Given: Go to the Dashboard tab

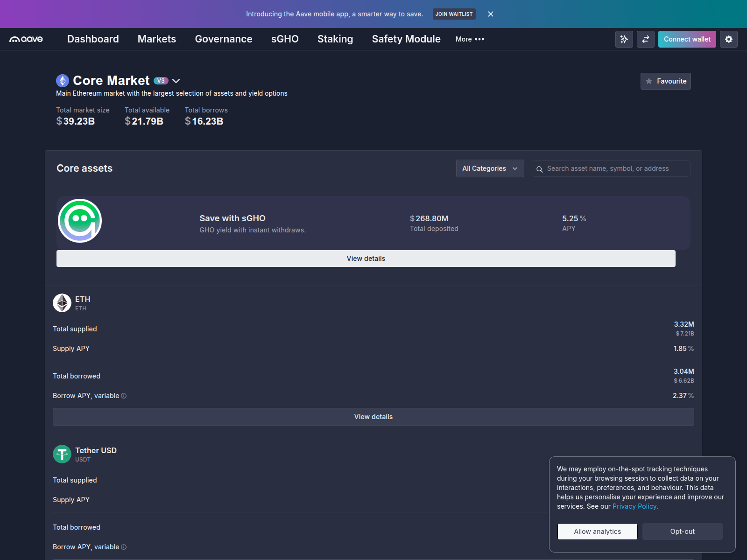Looking at the screenshot, I should coord(93,39).
